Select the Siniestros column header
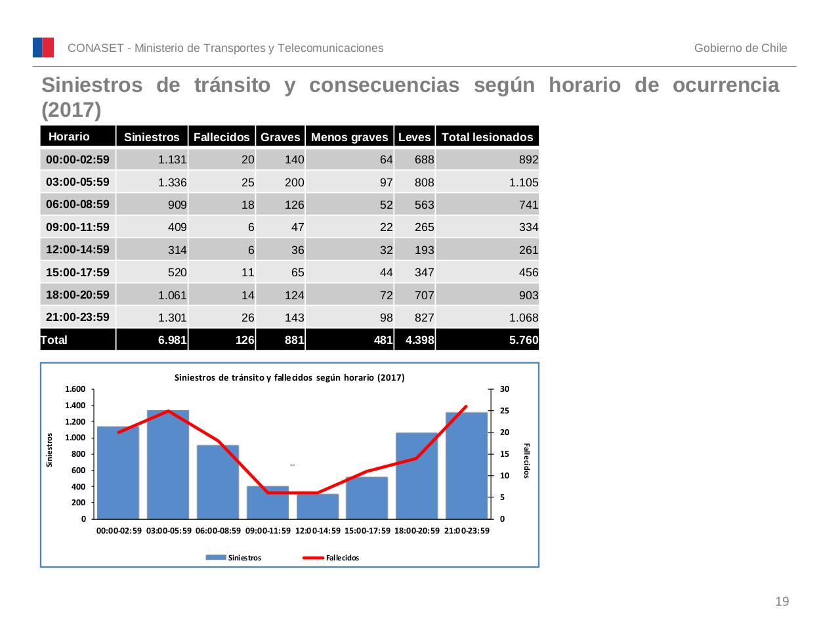This screenshot has width=840, height=630. 152,136
